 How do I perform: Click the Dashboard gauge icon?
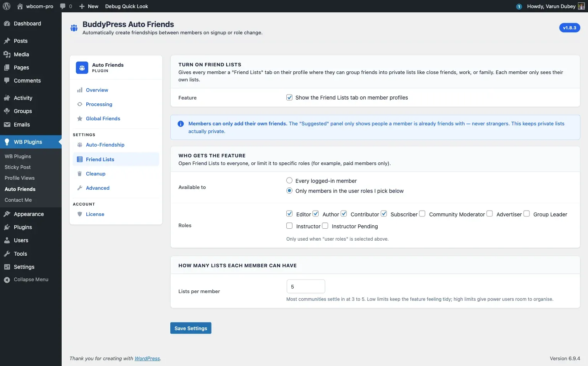(x=7, y=24)
